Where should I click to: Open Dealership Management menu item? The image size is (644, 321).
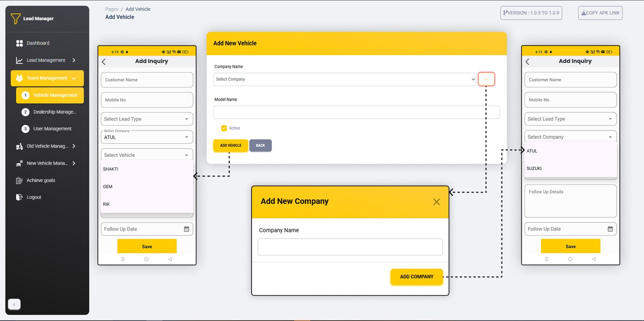pos(54,112)
